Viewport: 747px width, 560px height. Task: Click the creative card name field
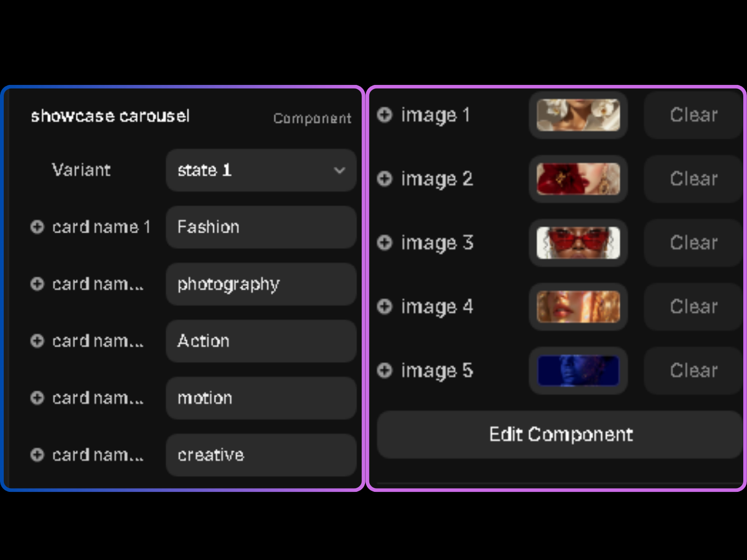[x=261, y=455]
